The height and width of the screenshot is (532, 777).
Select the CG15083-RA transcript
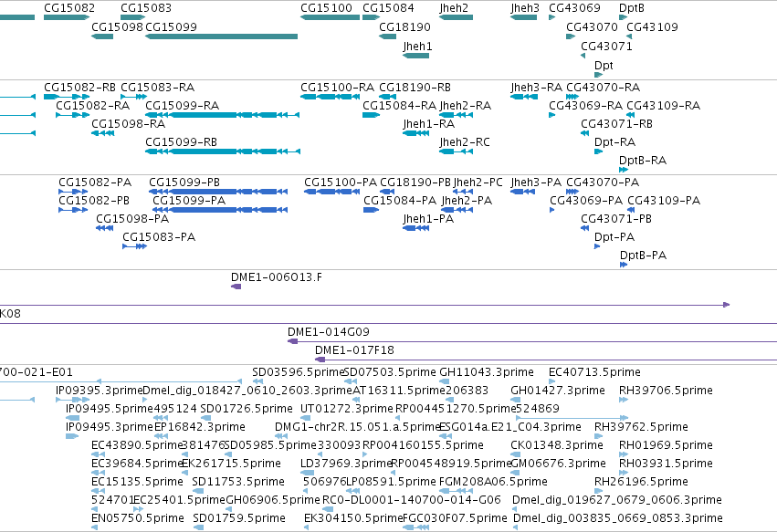pyautogui.click(x=134, y=97)
